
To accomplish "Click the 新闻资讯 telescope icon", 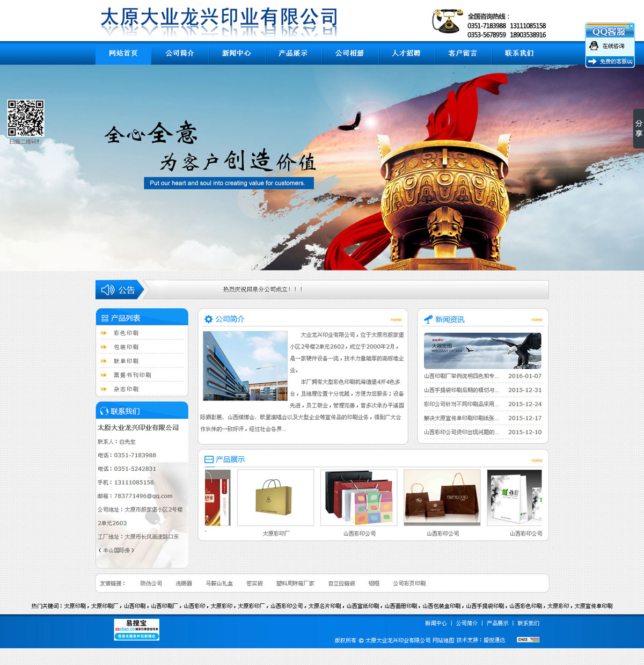I will tap(428, 319).
